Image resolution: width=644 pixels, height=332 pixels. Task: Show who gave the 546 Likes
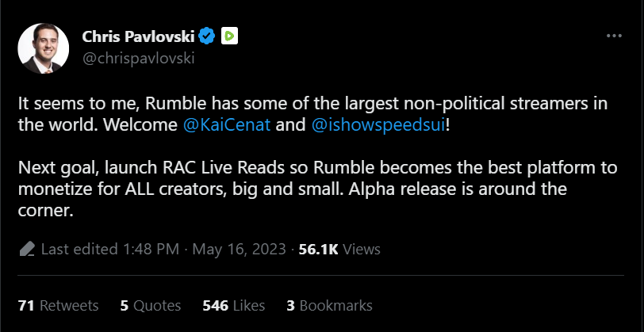pos(233,305)
